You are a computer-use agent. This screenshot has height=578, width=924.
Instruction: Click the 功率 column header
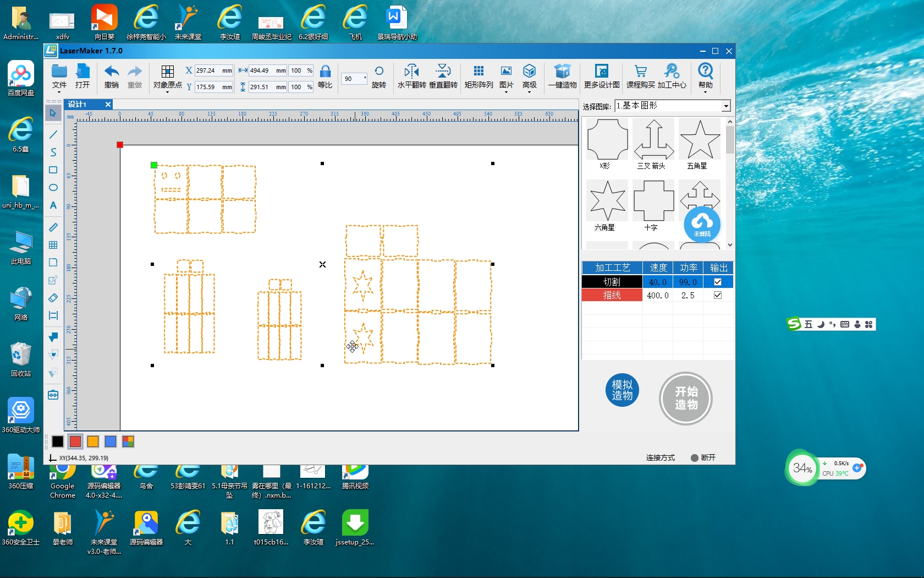point(688,268)
